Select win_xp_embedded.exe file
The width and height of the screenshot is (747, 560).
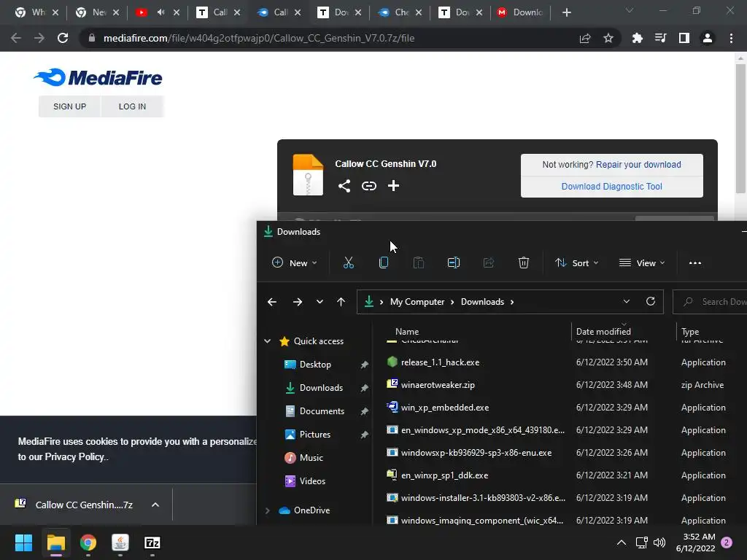pos(445,408)
